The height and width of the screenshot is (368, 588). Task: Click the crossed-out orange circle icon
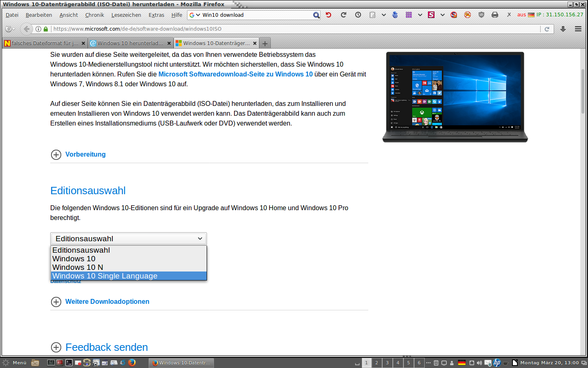coord(468,15)
